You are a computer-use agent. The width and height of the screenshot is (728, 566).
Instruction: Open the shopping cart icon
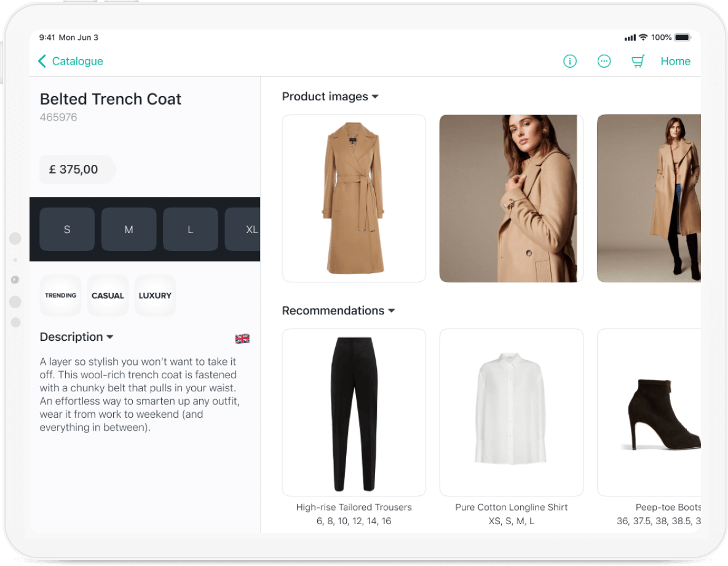tap(638, 61)
